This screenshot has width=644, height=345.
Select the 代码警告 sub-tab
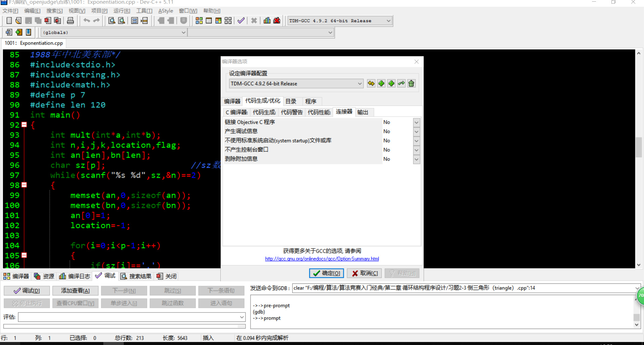(291, 112)
